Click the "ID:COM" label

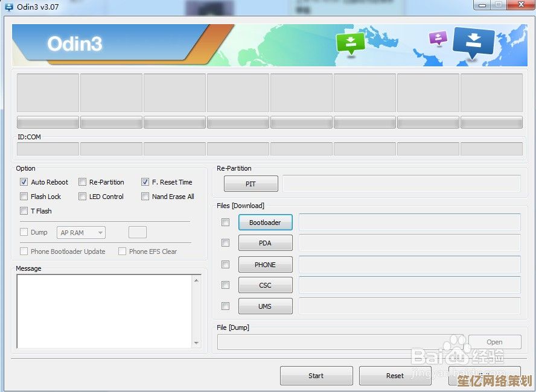29,137
